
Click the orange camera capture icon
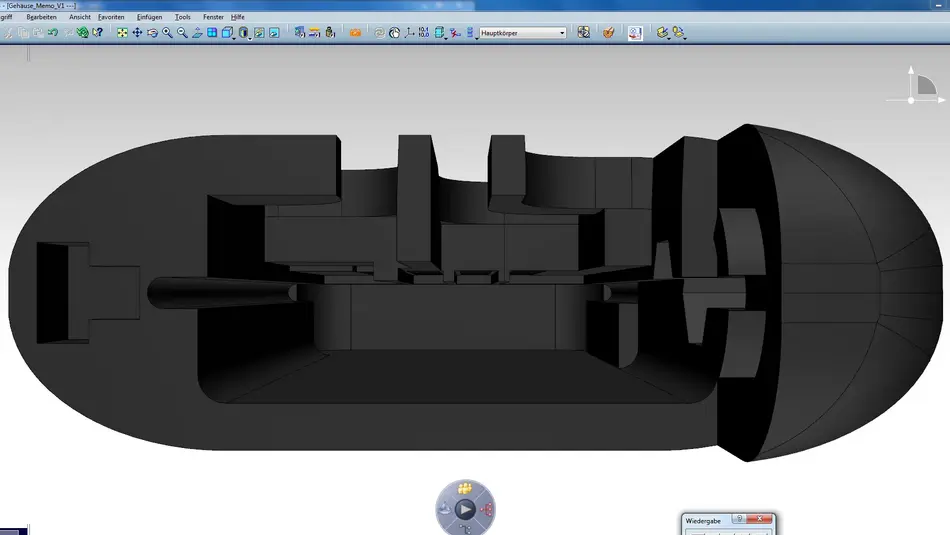pos(355,33)
